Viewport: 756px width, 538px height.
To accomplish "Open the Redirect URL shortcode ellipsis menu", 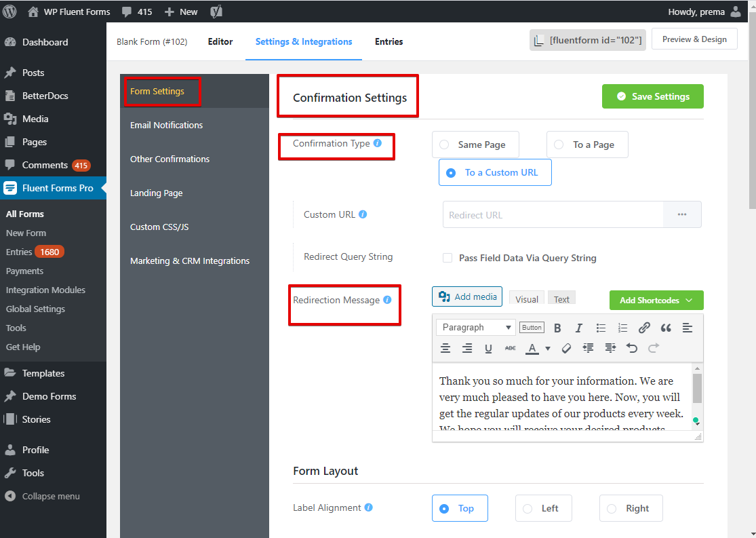I will pos(681,214).
